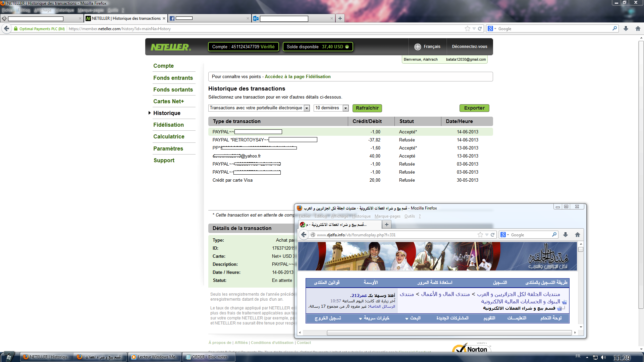
Task: Open new tab in djelfa Firefox window
Action: (387, 225)
